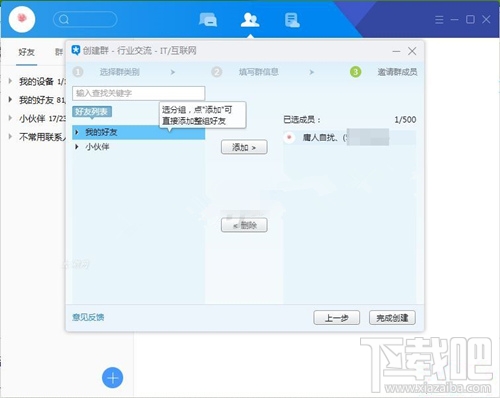Expand 我的设备 group in main window
Screen dimensions: 500x398
point(10,81)
